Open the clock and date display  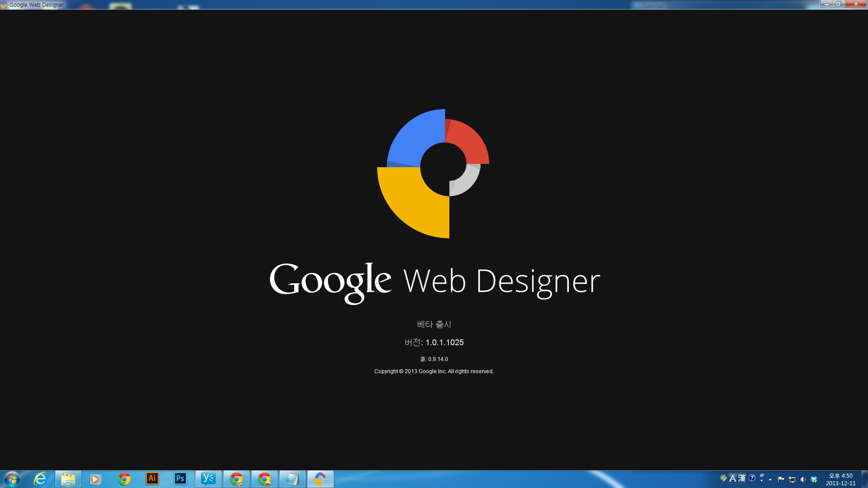coord(840,479)
